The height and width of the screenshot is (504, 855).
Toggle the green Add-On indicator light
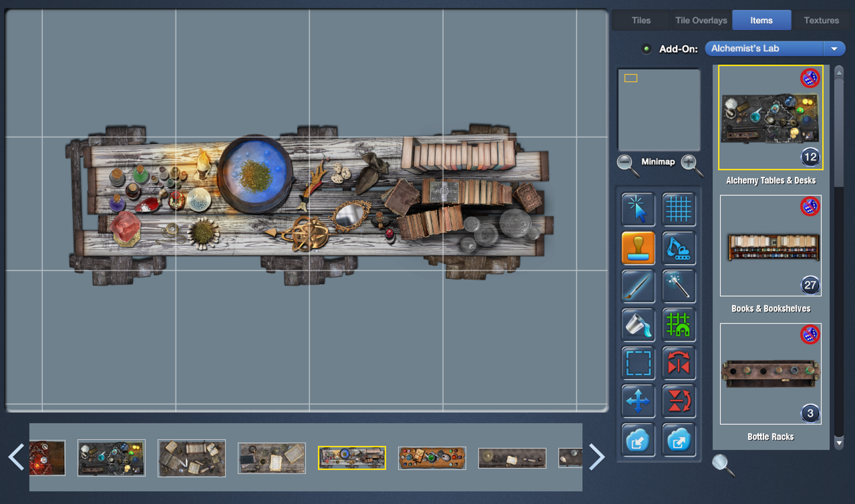pos(646,49)
